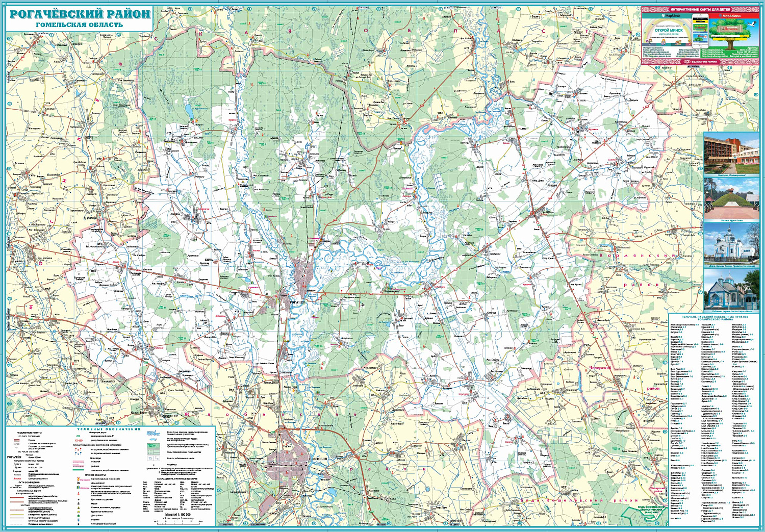
Task: Click the 'ИНТЕРАКТИВНЫЕ КАРТЫ ДЛЯ ДЕТЕЙ' banner heading
Action: [x=700, y=9]
